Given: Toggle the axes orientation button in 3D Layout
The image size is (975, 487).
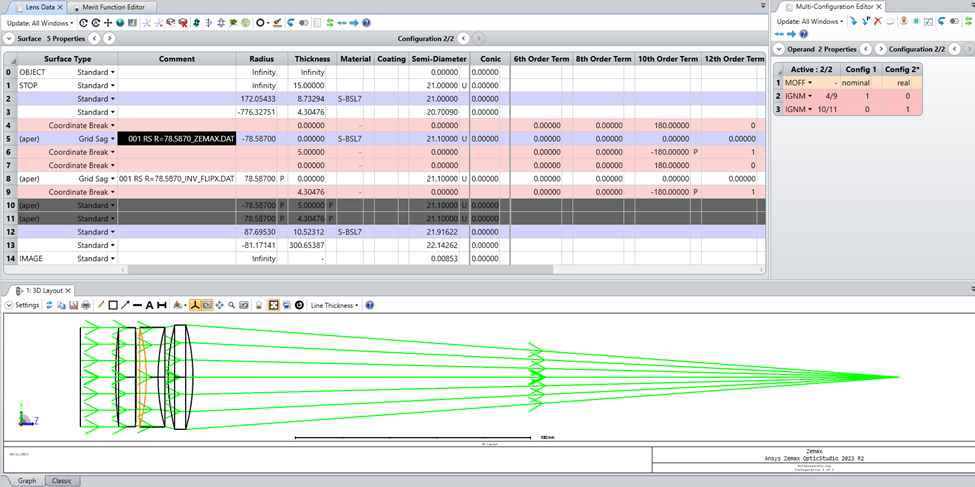Looking at the screenshot, I should [195, 305].
